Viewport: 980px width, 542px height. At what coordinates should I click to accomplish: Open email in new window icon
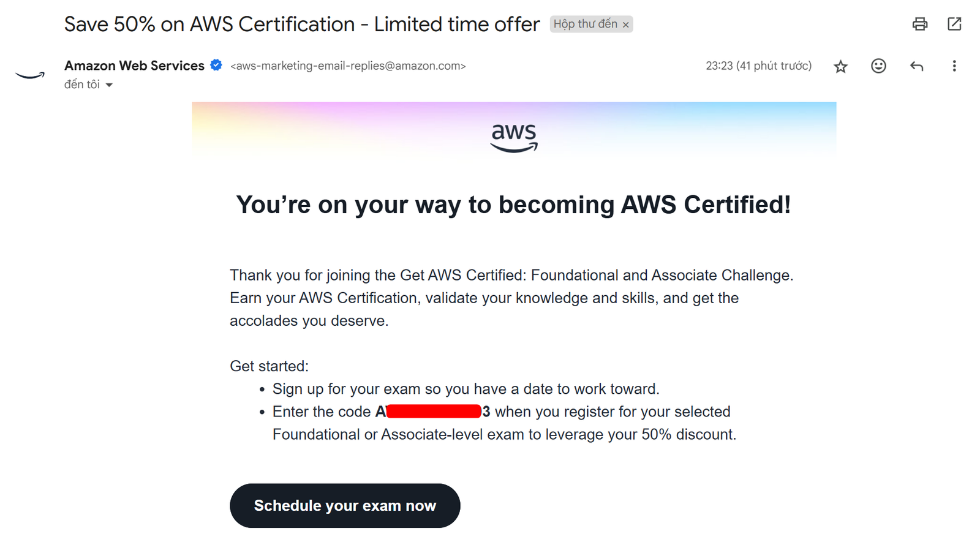[954, 24]
